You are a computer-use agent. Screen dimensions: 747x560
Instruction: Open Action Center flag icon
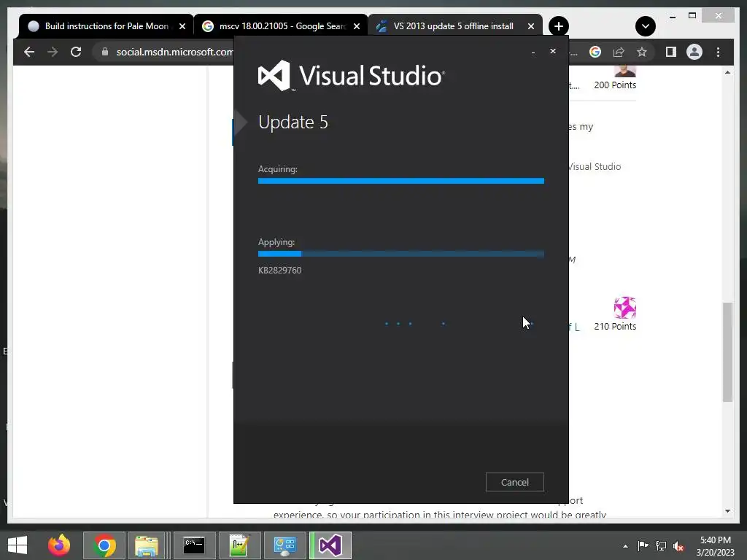pos(643,545)
